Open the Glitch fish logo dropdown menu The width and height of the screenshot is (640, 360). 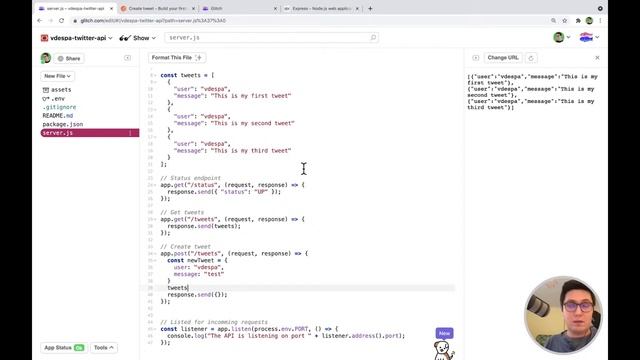pyautogui.click(x=589, y=37)
